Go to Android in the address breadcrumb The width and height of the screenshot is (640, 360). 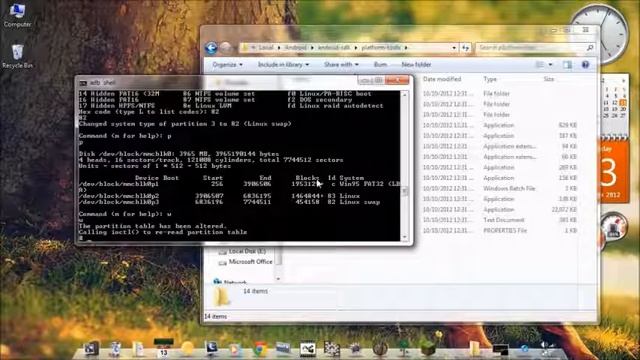tap(296, 48)
